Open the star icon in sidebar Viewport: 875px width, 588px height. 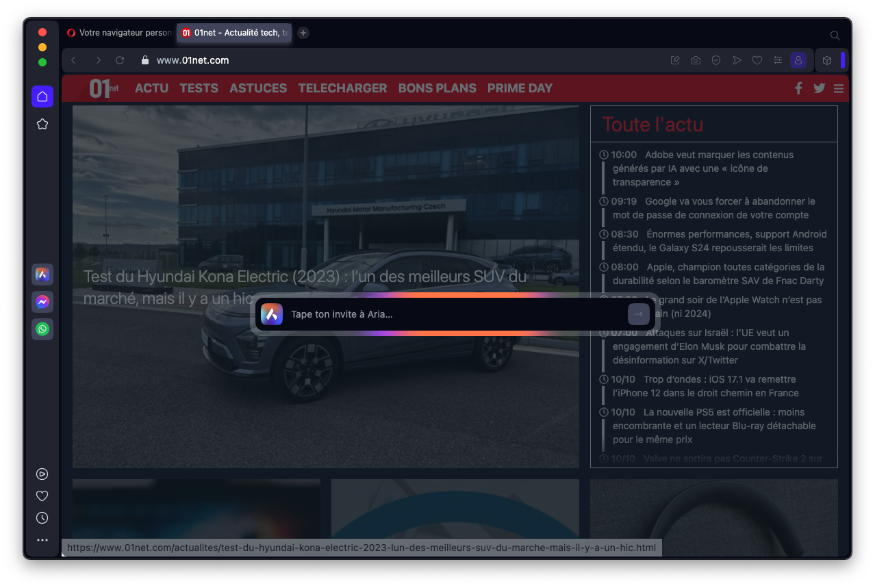coord(42,124)
